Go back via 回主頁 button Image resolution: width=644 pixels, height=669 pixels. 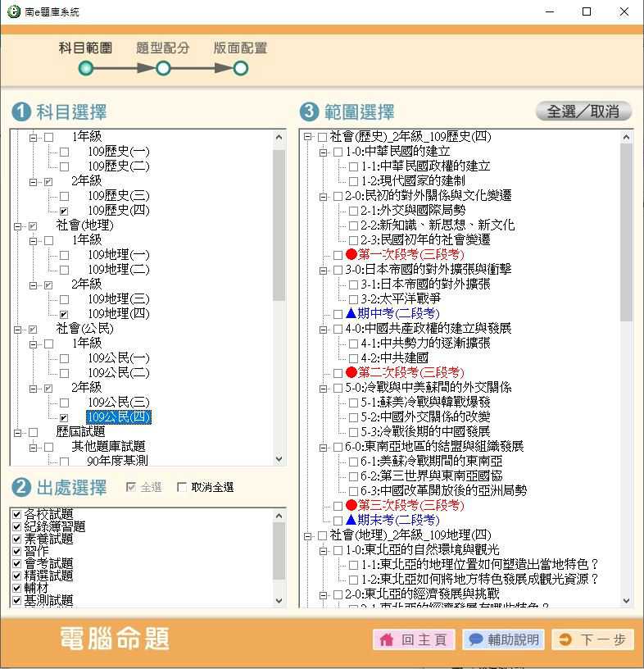[414, 639]
